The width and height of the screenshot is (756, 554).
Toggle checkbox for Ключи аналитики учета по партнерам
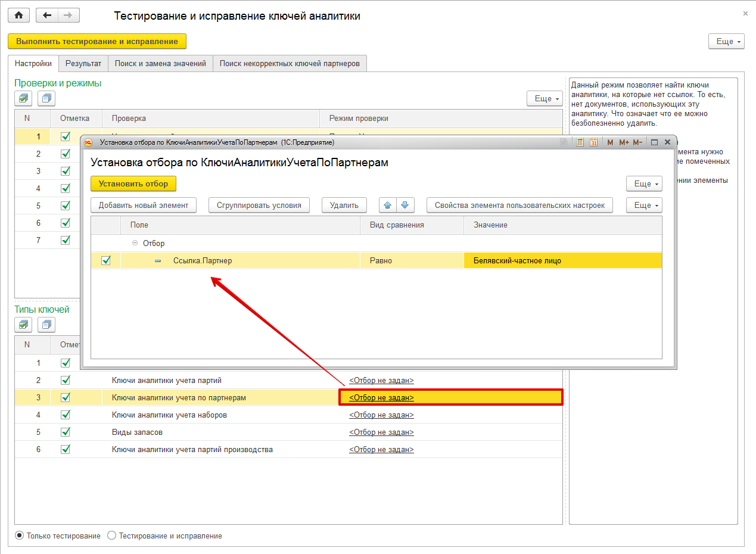point(66,397)
